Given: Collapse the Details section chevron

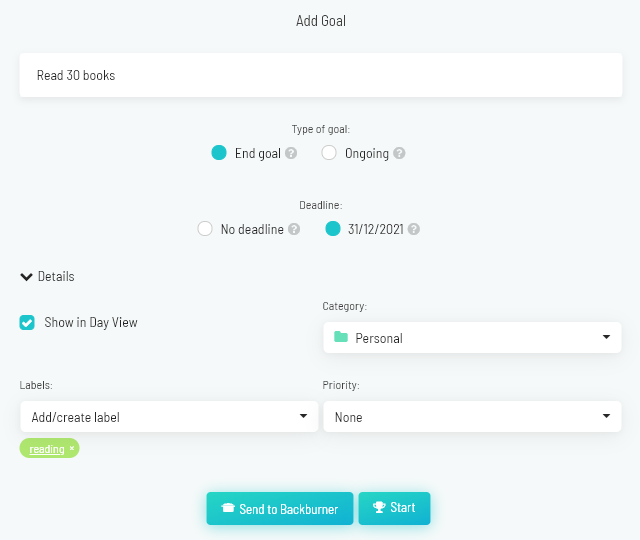Looking at the screenshot, I should coord(27,277).
